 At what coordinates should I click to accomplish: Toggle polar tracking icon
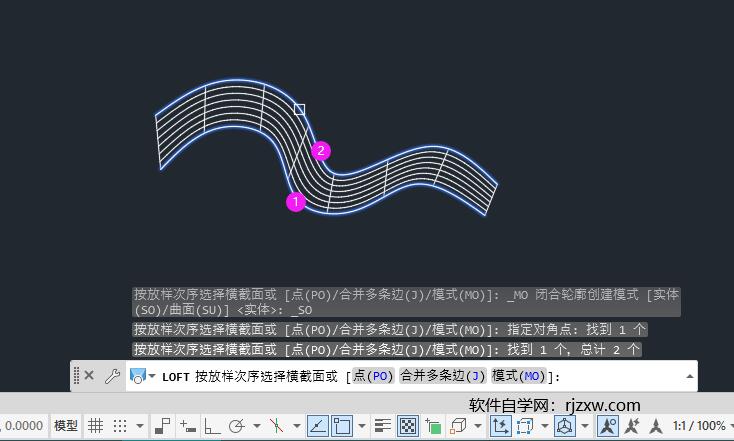click(237, 426)
